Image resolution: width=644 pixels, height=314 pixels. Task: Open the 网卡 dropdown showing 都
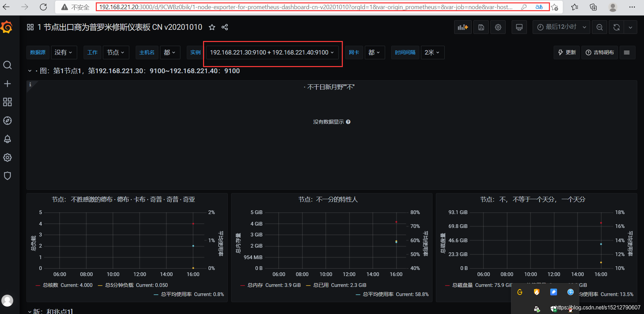375,53
